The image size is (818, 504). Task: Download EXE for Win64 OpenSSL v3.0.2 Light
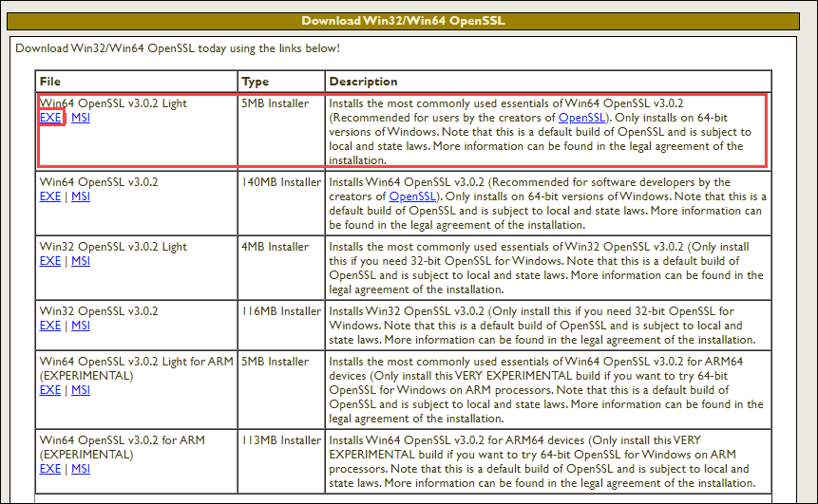pyautogui.click(x=50, y=118)
